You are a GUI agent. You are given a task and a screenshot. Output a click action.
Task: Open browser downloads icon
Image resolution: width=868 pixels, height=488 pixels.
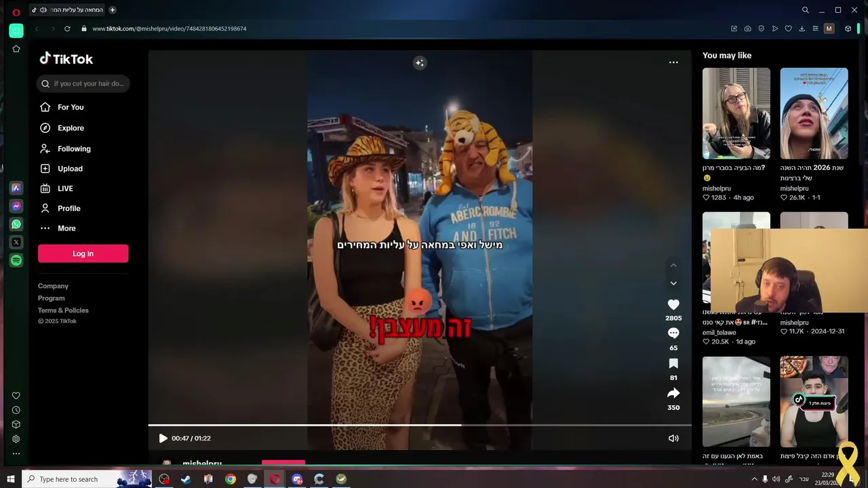(802, 28)
